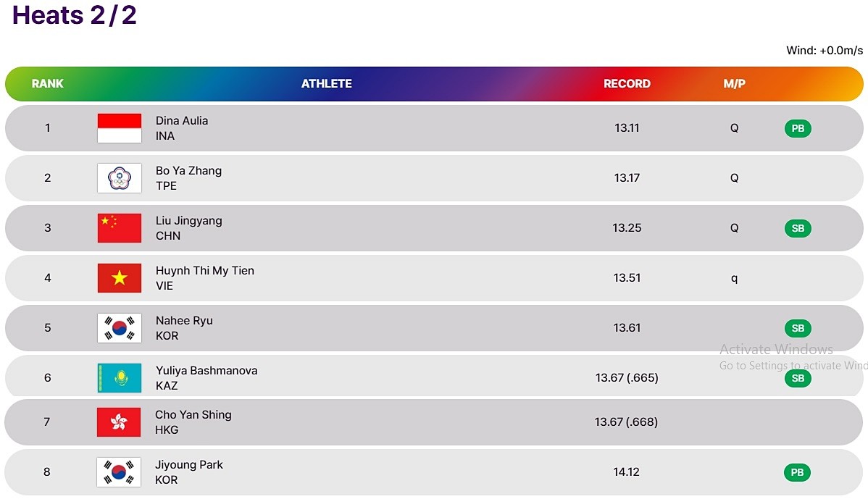Image resolution: width=868 pixels, height=499 pixels.
Task: Click the SB badge for Yuliya Bashmanova
Action: coord(798,378)
